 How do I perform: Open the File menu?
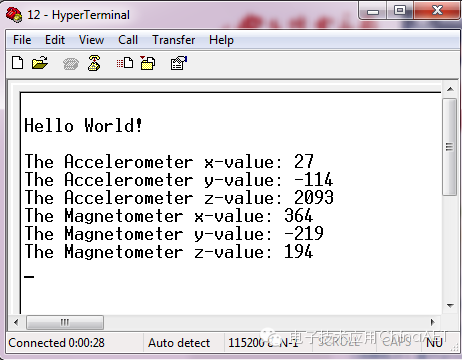(22, 40)
